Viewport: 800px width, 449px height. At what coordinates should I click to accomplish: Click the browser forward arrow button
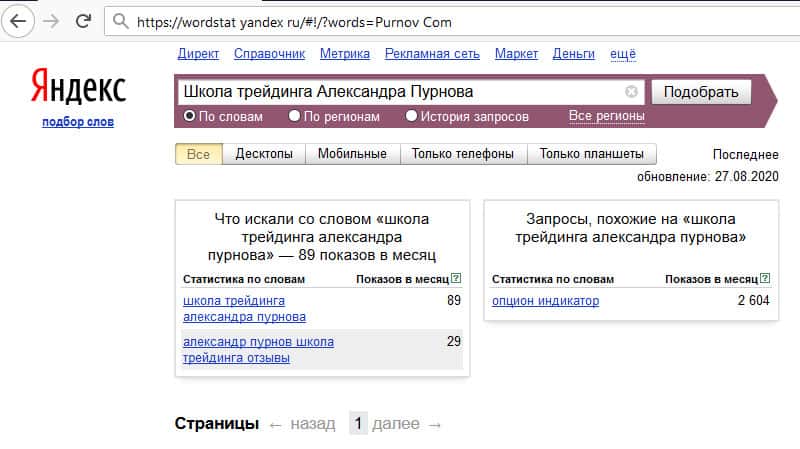[x=51, y=20]
